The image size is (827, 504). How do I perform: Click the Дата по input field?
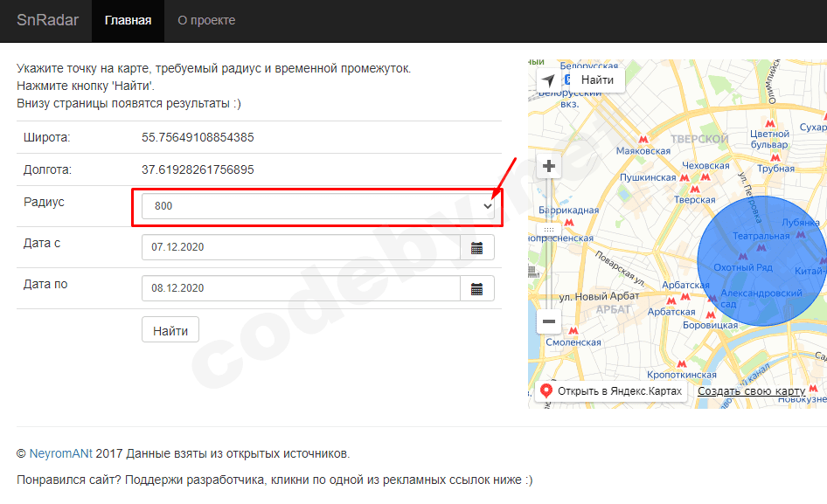pyautogui.click(x=301, y=288)
